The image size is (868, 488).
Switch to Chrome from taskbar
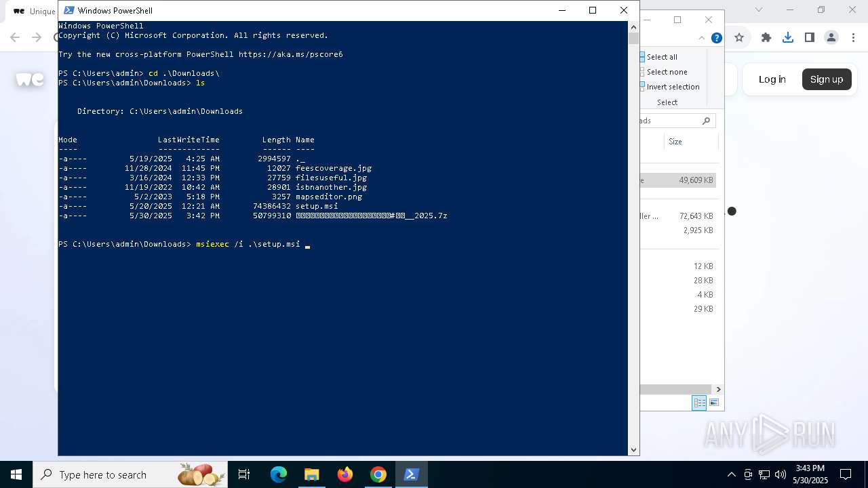(378, 474)
